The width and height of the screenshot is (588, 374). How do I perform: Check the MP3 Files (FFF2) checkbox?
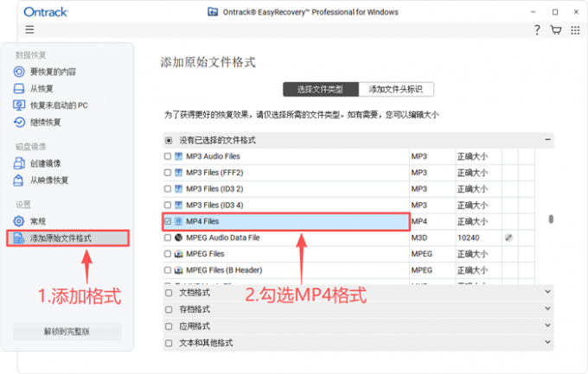tap(168, 173)
